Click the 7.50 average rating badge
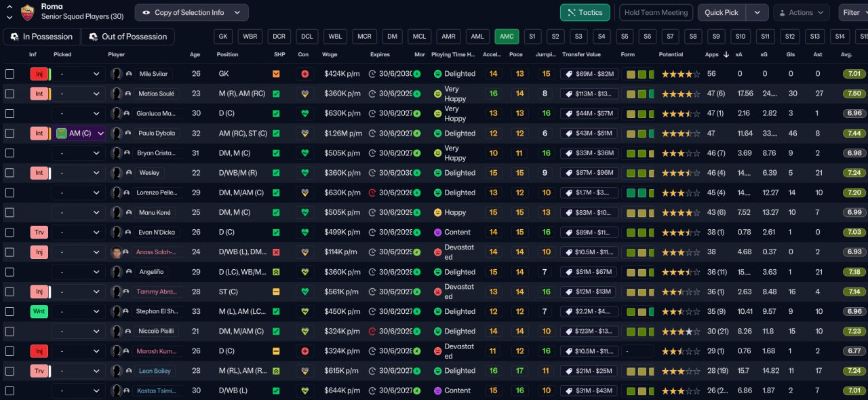This screenshot has width=868, height=400. point(854,94)
